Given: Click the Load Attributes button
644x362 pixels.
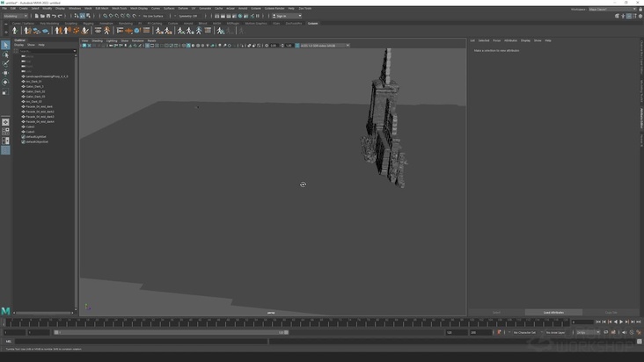Looking at the screenshot, I should point(553,313).
